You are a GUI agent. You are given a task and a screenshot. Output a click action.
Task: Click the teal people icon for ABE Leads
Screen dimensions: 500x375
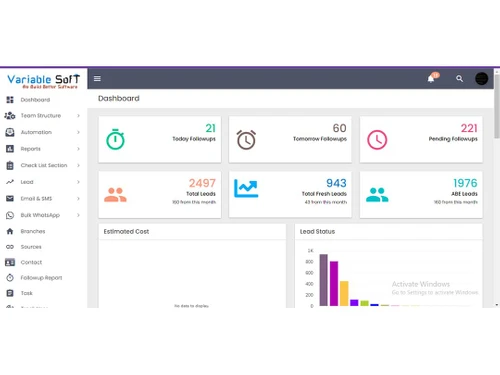click(377, 195)
